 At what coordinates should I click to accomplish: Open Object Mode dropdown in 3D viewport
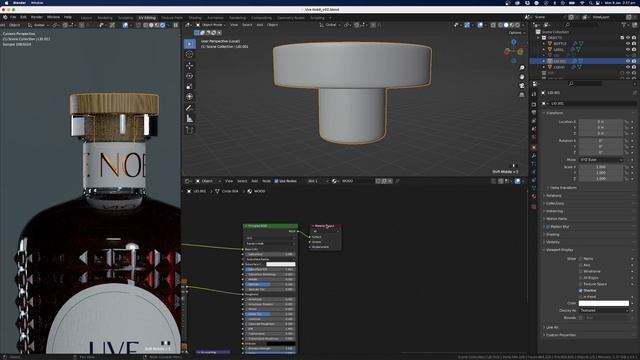click(x=211, y=25)
